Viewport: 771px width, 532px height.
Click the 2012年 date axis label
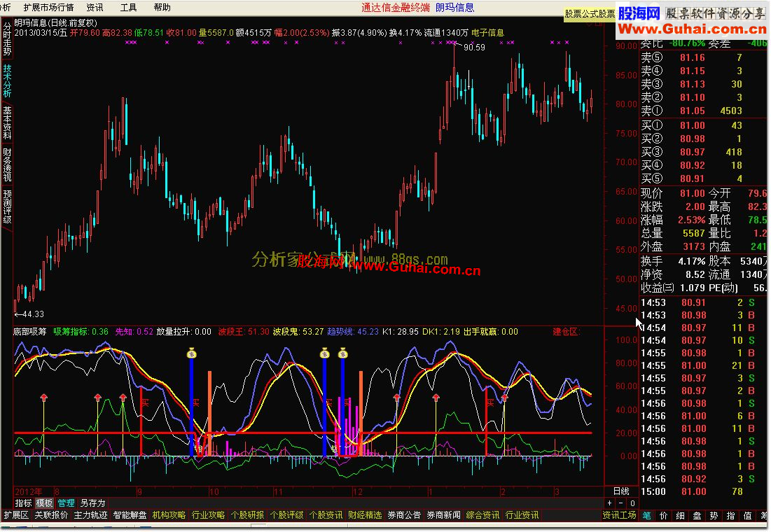point(29,491)
